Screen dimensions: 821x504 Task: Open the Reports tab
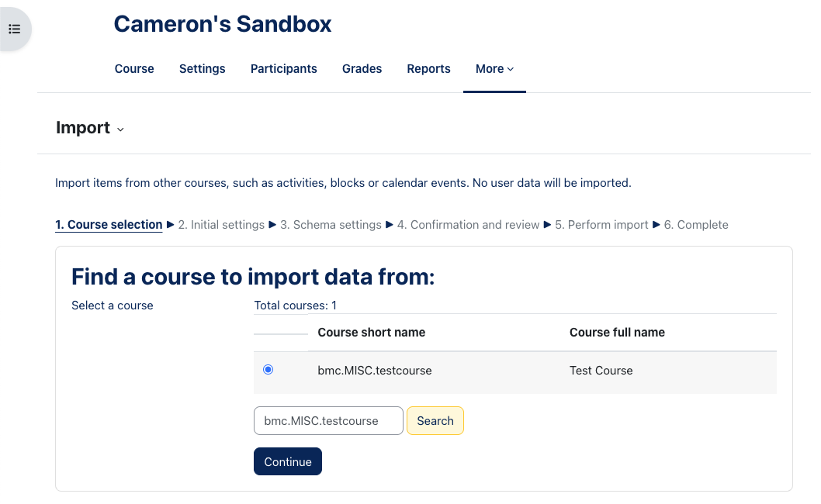coord(429,69)
